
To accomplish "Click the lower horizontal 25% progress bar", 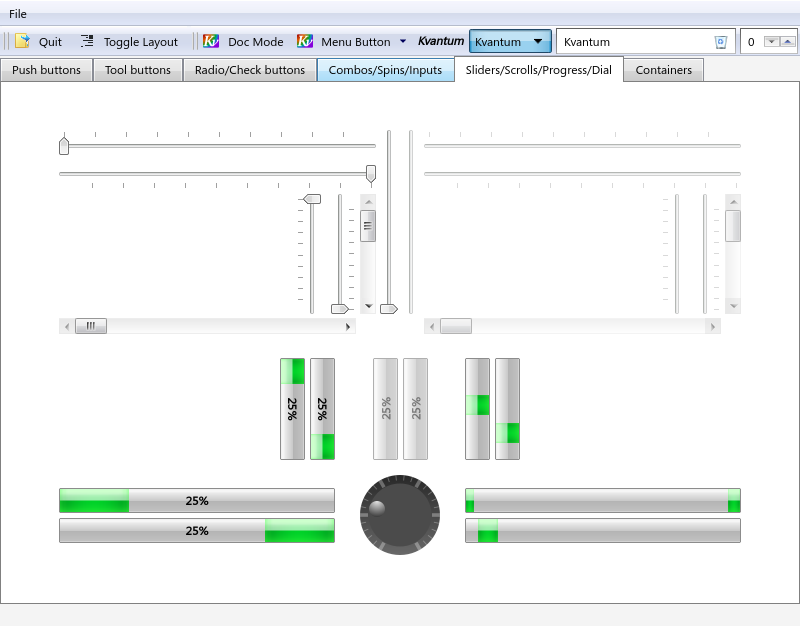I will (197, 531).
